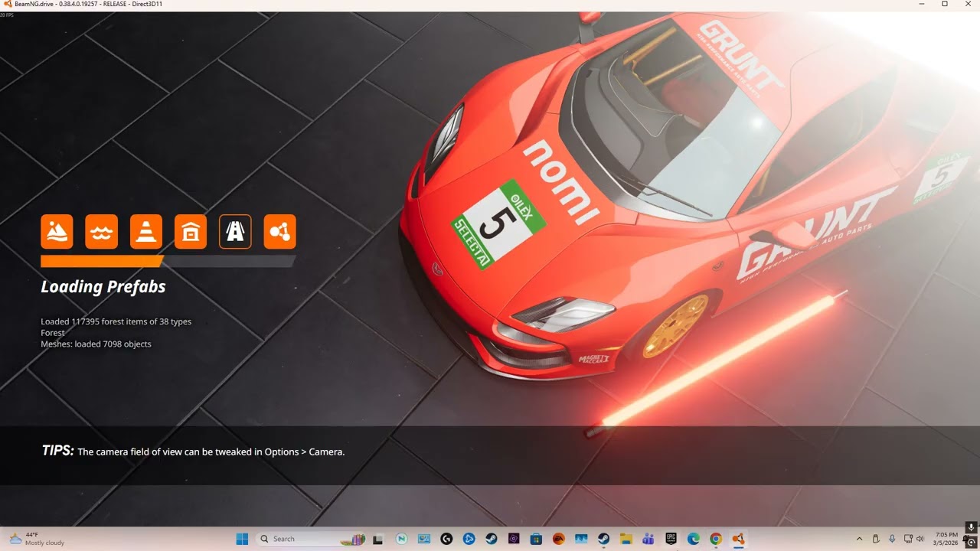The height and width of the screenshot is (551, 980).
Task: Open the volume speaker tray icon
Action: tap(920, 539)
